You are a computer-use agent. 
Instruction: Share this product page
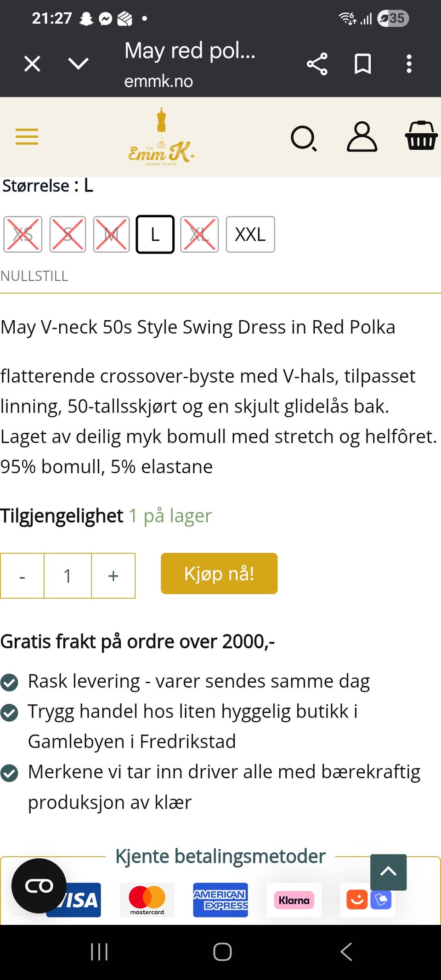click(x=317, y=63)
